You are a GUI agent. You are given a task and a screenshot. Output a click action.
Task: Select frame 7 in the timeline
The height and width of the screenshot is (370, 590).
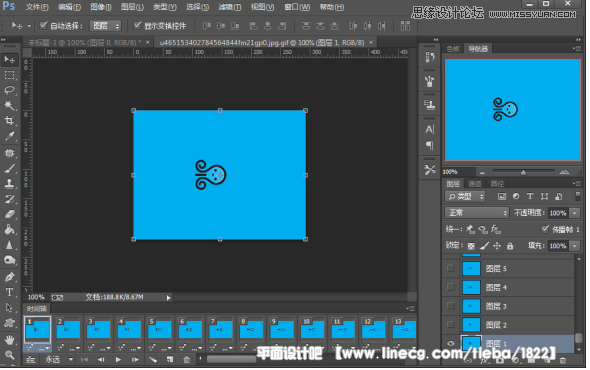(x=220, y=329)
